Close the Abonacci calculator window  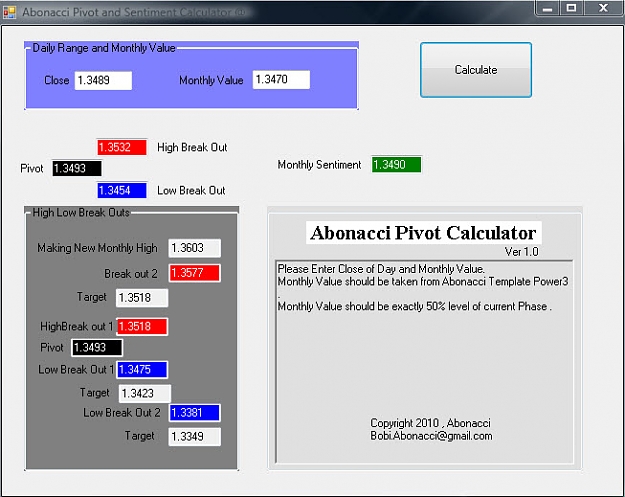[x=603, y=8]
